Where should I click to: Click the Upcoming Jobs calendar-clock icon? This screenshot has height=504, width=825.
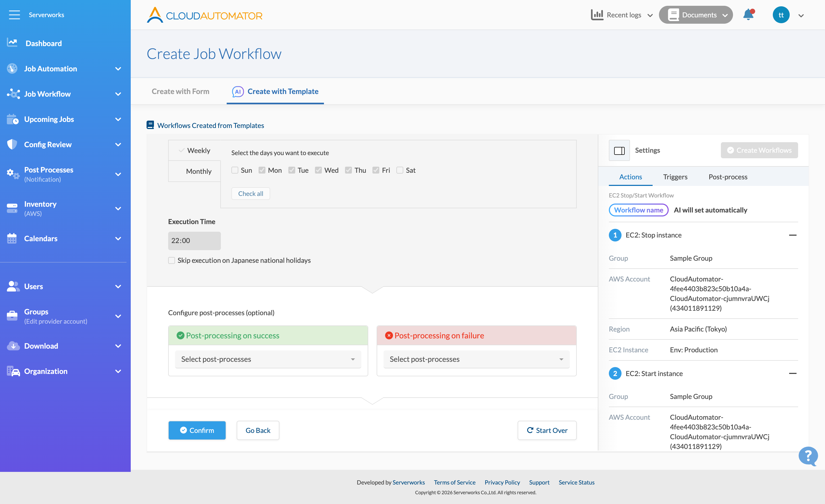[13, 119]
